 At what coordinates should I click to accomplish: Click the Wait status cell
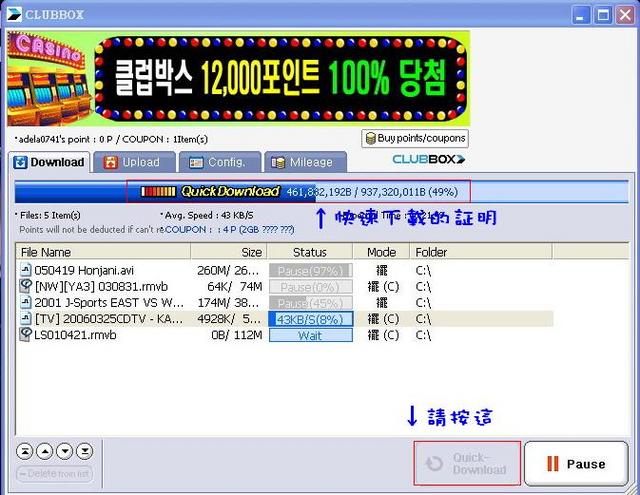(x=311, y=335)
